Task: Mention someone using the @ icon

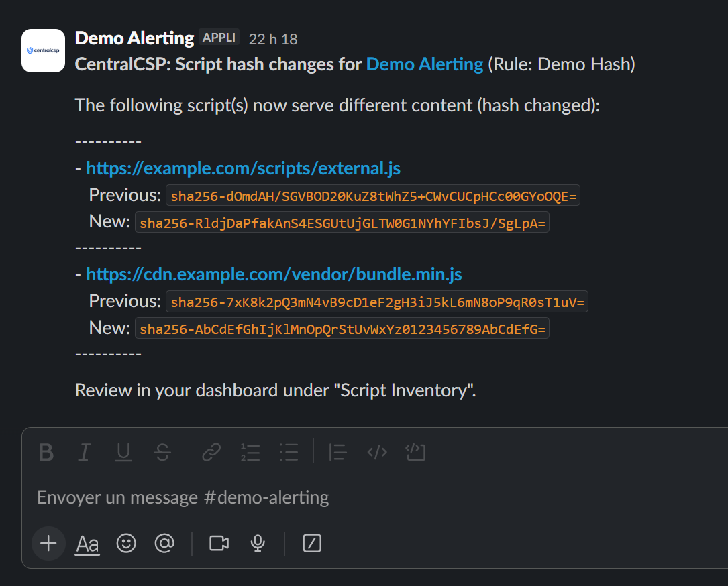Action: point(164,544)
